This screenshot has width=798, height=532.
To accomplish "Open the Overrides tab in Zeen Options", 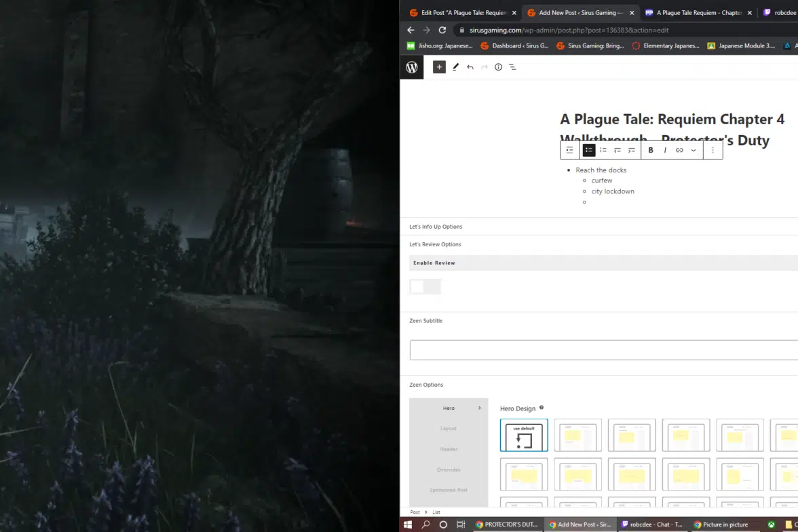I will 449,470.
